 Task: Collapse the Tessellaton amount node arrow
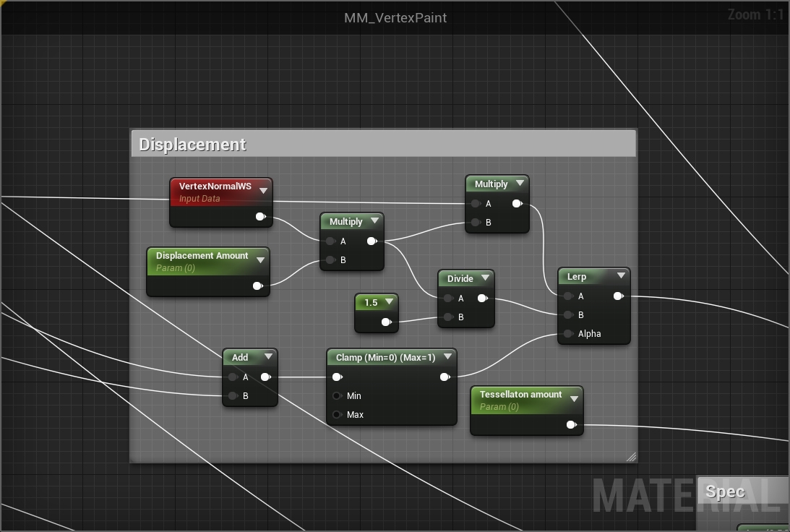coord(574,398)
